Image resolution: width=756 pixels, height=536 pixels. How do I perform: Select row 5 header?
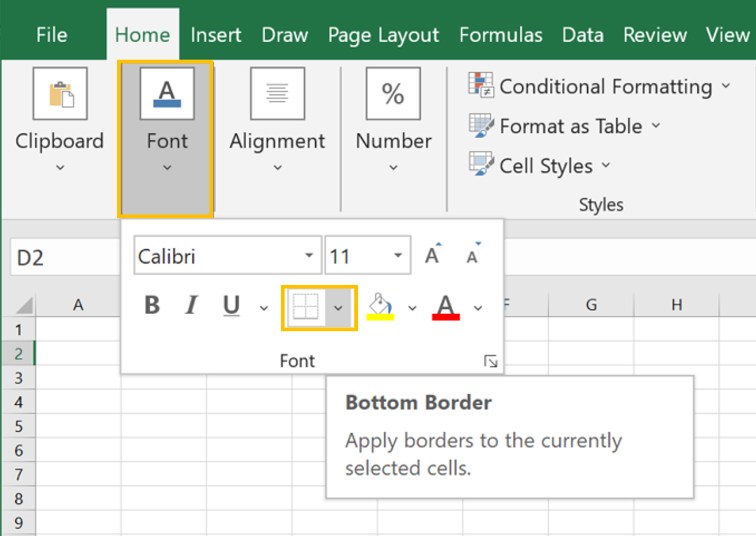click(18, 426)
